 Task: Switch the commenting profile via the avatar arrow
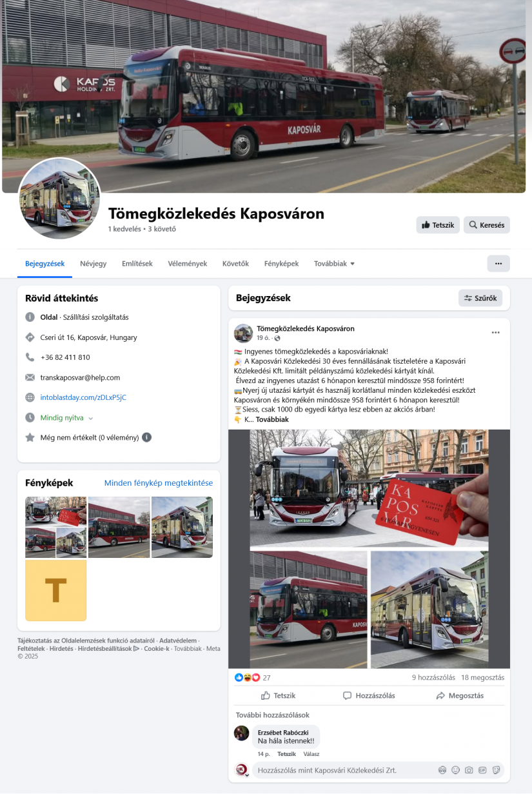[x=246, y=775]
